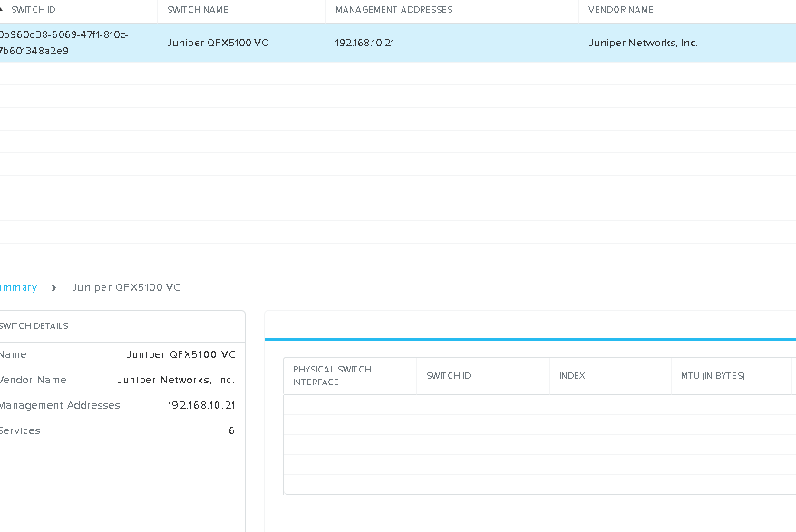
Task: Click the Juniper QFX5100 VC name value in details
Action: [x=181, y=354]
